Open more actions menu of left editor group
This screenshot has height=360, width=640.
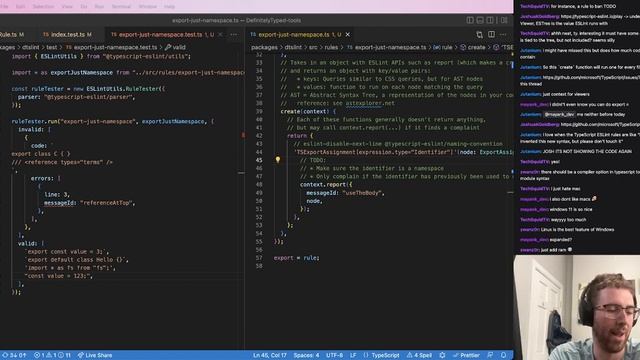point(233,35)
